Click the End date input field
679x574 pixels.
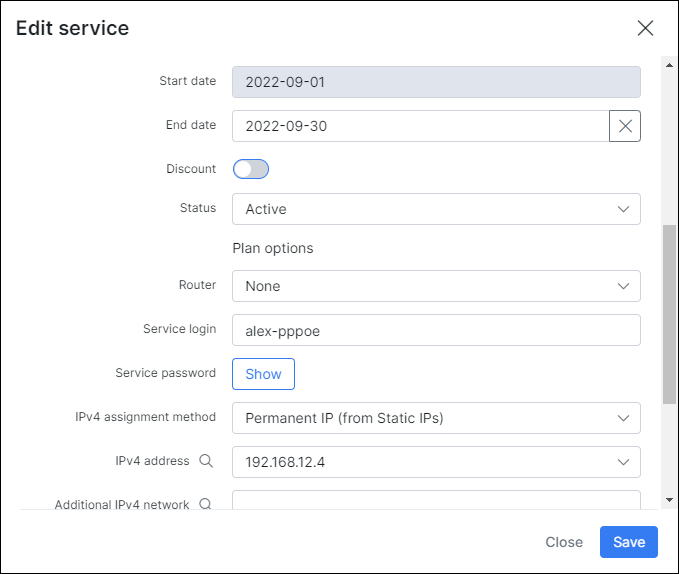coord(420,126)
